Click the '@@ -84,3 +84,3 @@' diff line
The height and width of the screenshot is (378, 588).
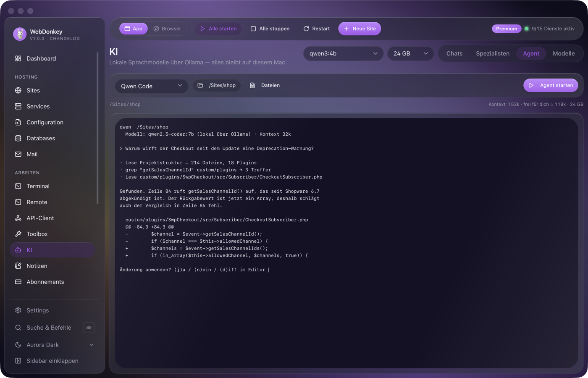[150, 227]
